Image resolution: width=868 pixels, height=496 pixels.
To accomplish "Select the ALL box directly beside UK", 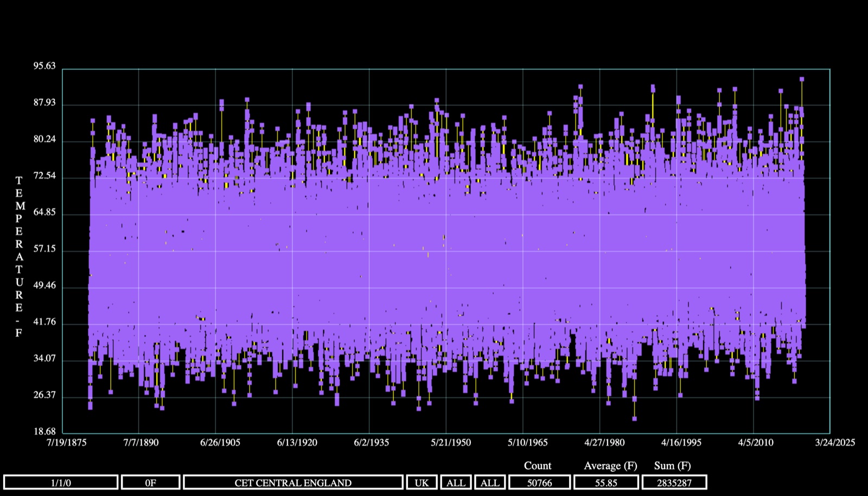I will [456, 482].
